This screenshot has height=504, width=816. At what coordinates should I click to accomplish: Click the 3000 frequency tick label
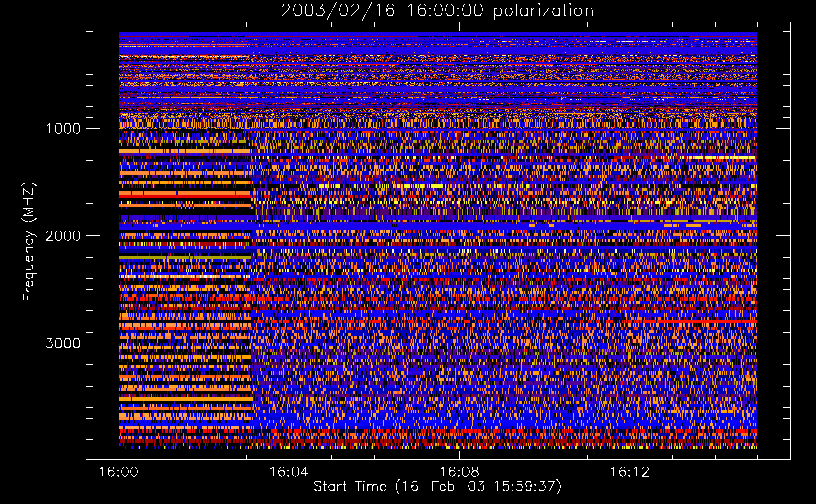pyautogui.click(x=63, y=343)
